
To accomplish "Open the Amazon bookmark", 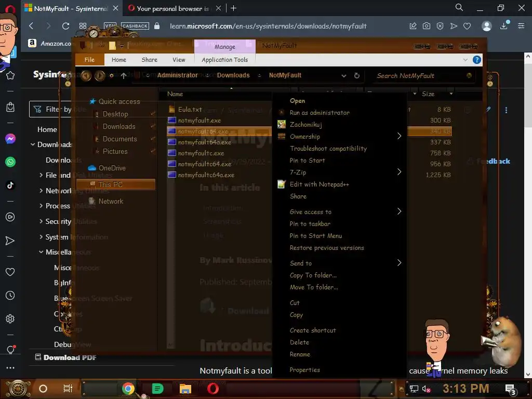I will [x=50, y=44].
